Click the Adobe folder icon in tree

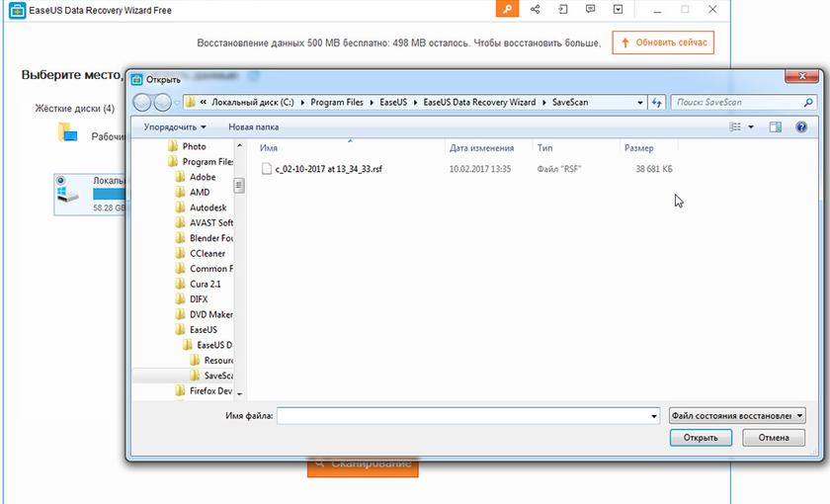click(x=181, y=177)
